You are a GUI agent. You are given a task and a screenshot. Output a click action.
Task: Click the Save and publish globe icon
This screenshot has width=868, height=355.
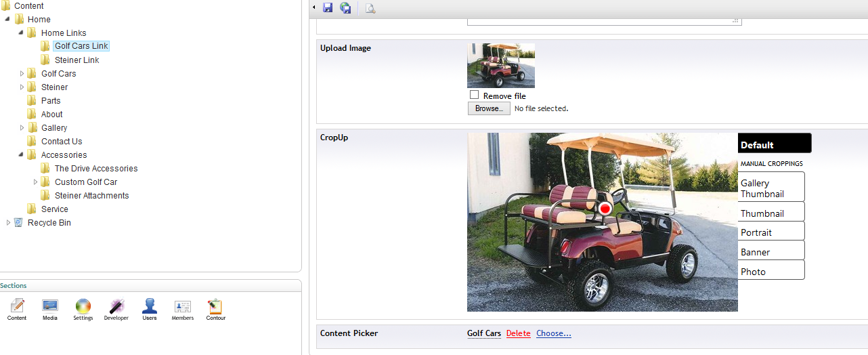(345, 8)
